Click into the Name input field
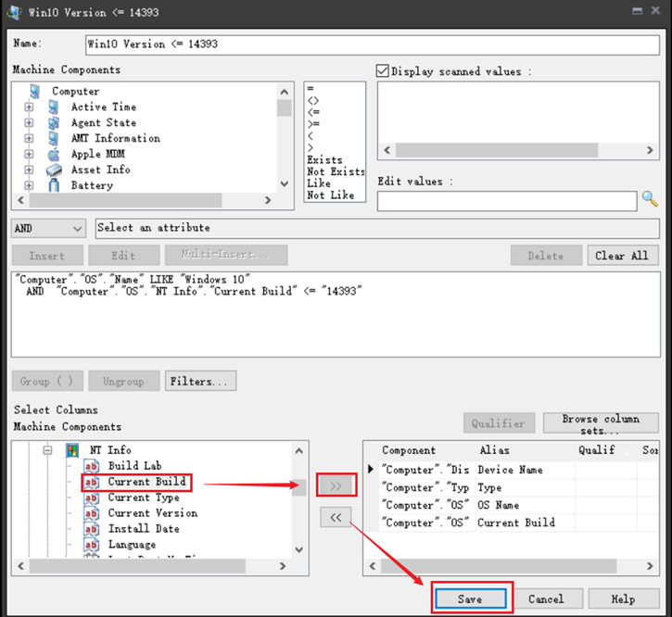The height and width of the screenshot is (617, 672). (372, 44)
